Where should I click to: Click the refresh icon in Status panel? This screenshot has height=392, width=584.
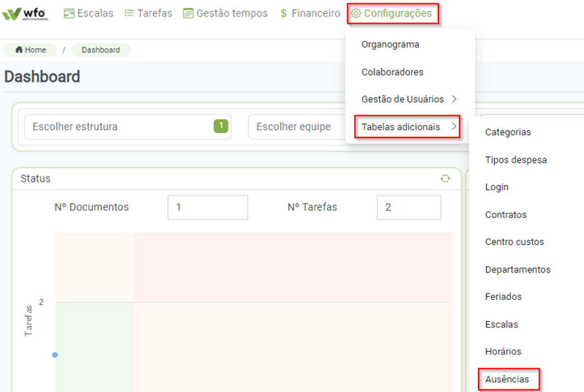[446, 179]
